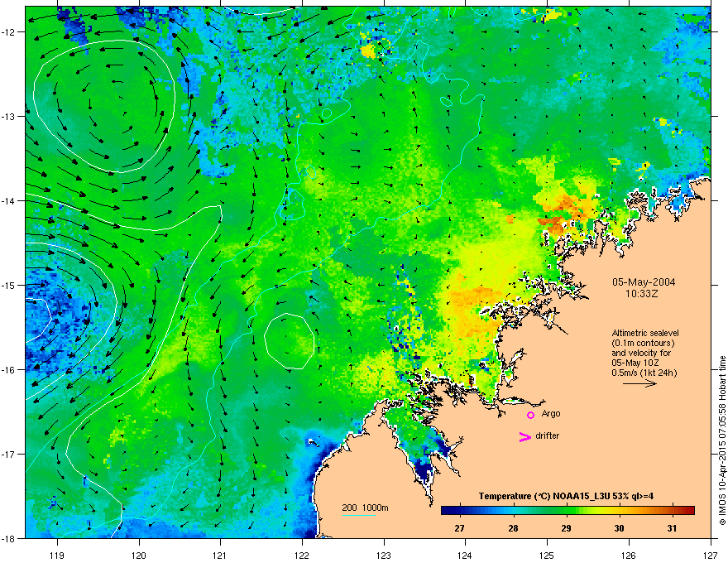728x563 pixels.
Task: Click the 'drifter' legend text
Action: click(x=548, y=435)
